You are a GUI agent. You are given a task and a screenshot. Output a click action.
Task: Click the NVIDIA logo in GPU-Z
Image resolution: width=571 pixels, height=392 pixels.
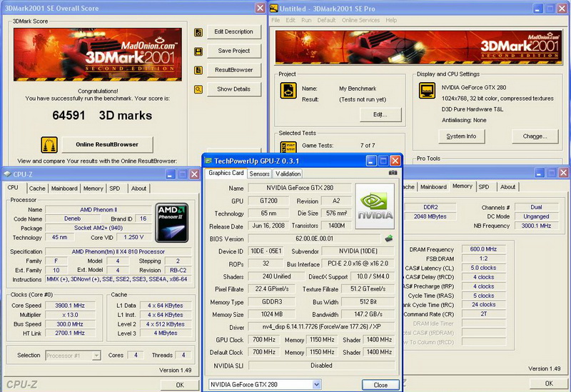click(375, 206)
